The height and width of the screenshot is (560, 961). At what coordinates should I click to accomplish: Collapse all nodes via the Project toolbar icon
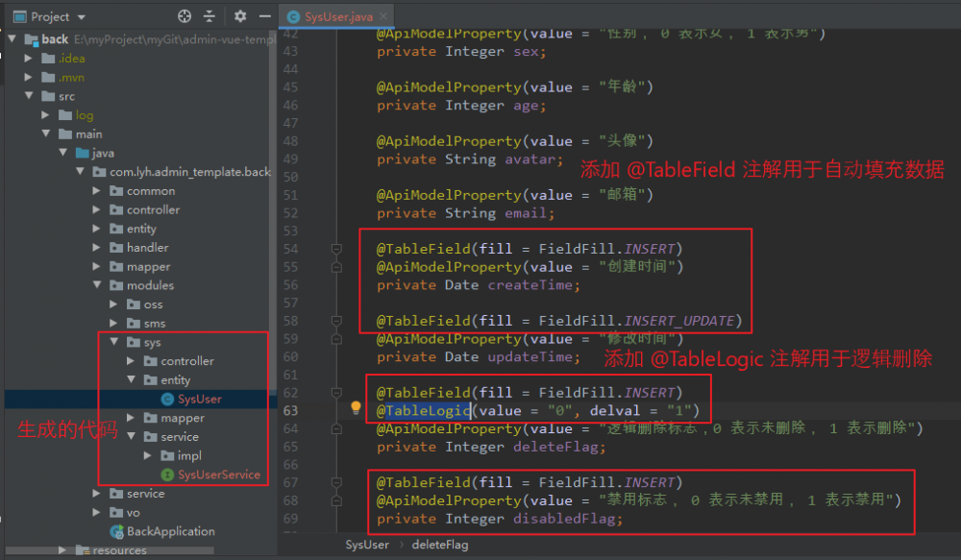click(209, 16)
